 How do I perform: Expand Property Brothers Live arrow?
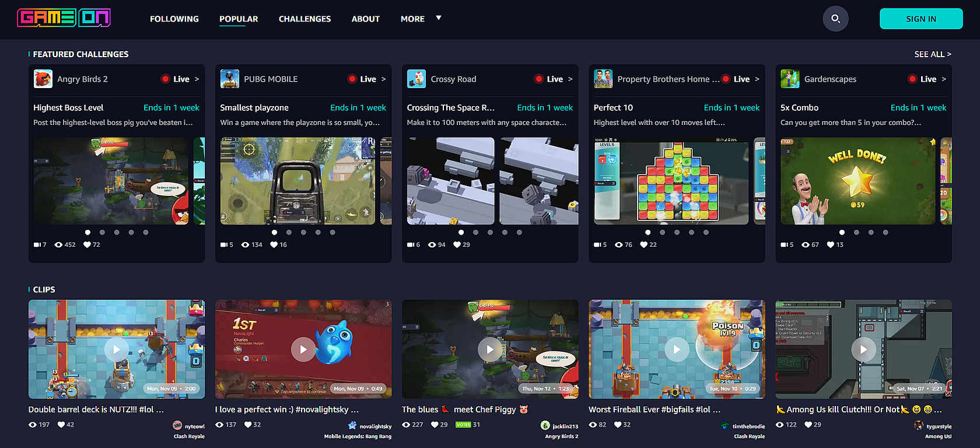pyautogui.click(x=757, y=79)
